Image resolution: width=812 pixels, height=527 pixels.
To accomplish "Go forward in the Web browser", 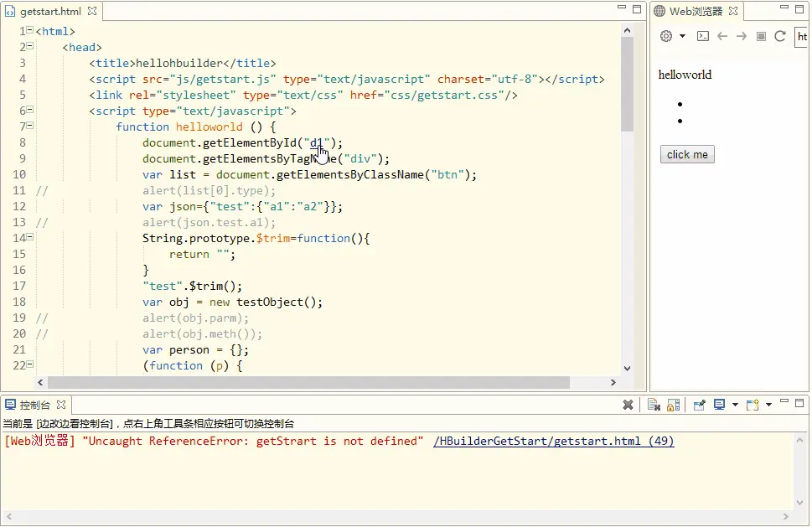I will [742, 36].
